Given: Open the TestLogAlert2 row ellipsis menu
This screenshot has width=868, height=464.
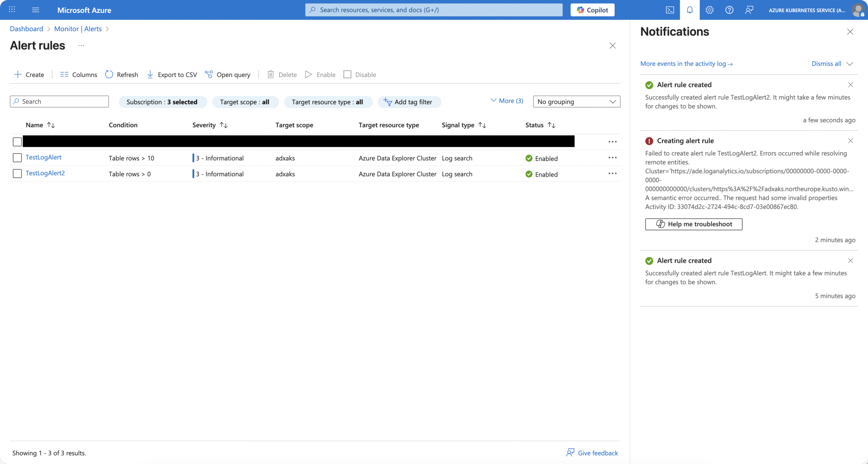Looking at the screenshot, I should pos(612,174).
